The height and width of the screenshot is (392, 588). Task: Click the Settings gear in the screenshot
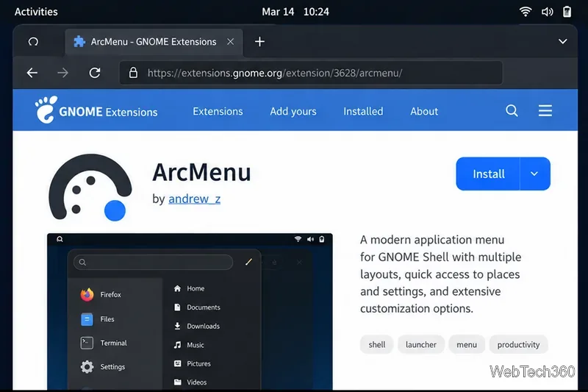coord(87,367)
